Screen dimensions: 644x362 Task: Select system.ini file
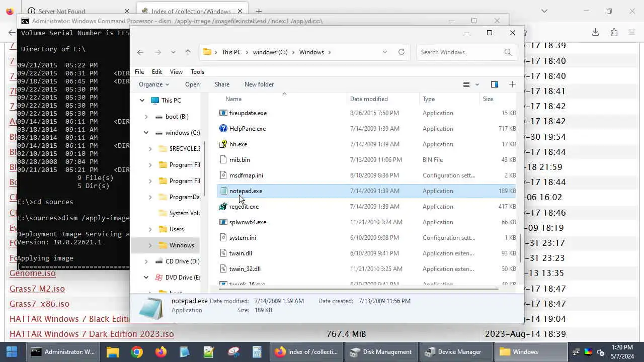pyautogui.click(x=243, y=238)
